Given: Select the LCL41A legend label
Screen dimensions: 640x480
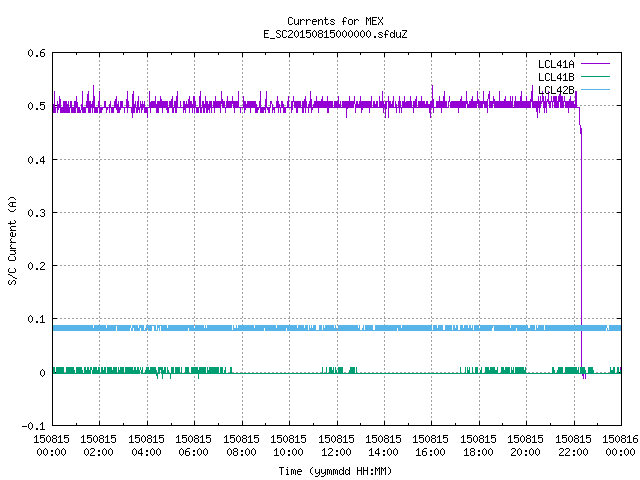Looking at the screenshot, I should point(556,64).
